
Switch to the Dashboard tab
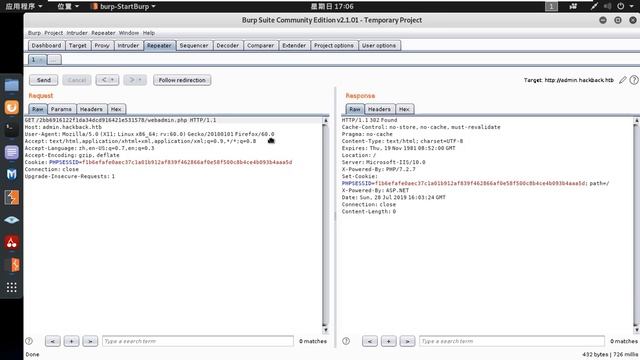(x=46, y=45)
